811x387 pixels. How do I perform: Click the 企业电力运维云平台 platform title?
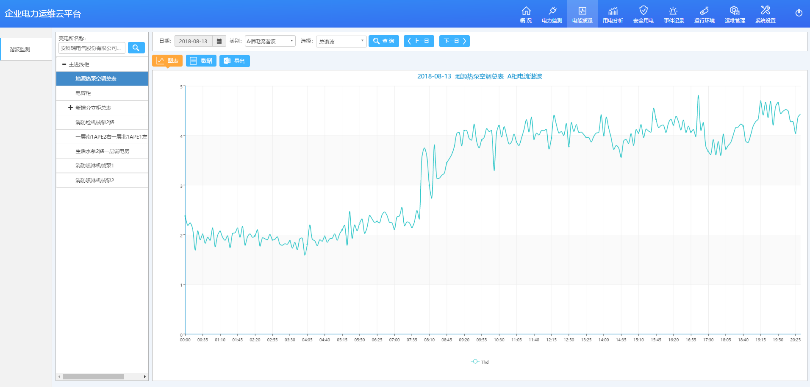pos(43,14)
